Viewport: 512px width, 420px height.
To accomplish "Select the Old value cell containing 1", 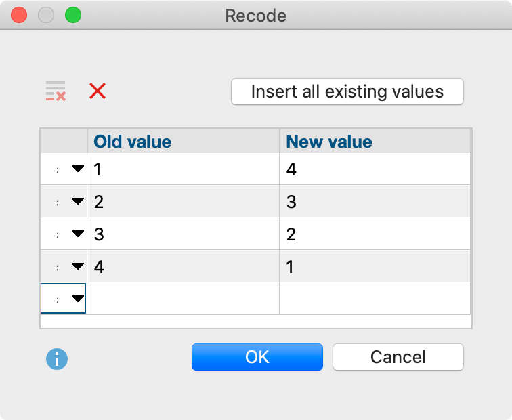I will coord(183,169).
